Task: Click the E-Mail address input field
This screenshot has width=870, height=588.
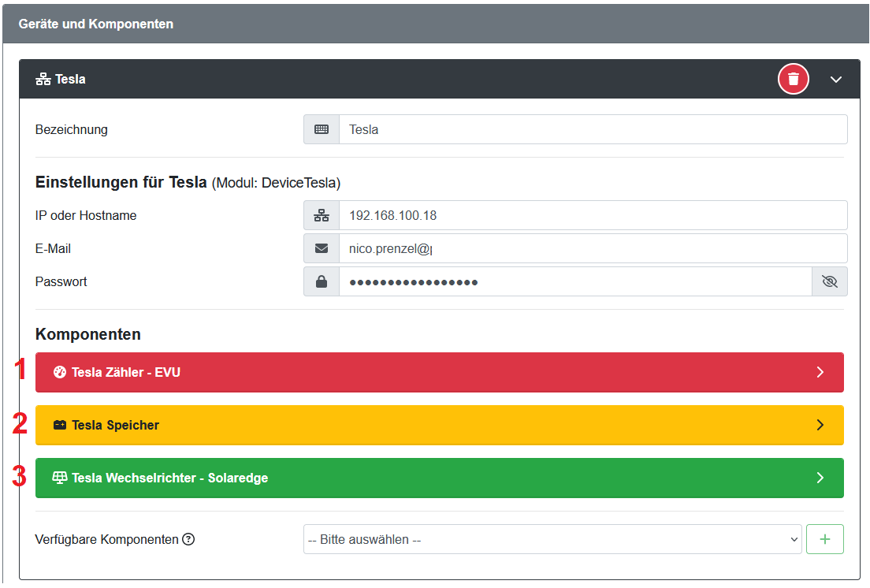Action: [x=591, y=248]
